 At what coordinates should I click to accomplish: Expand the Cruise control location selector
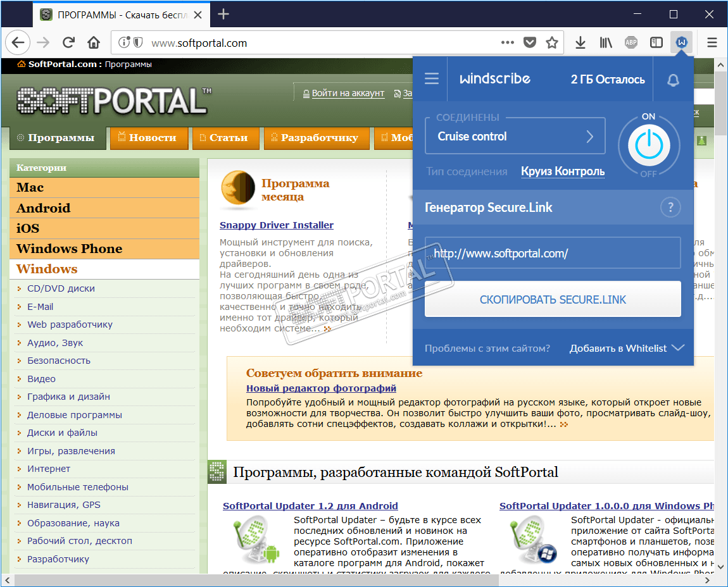click(x=515, y=137)
